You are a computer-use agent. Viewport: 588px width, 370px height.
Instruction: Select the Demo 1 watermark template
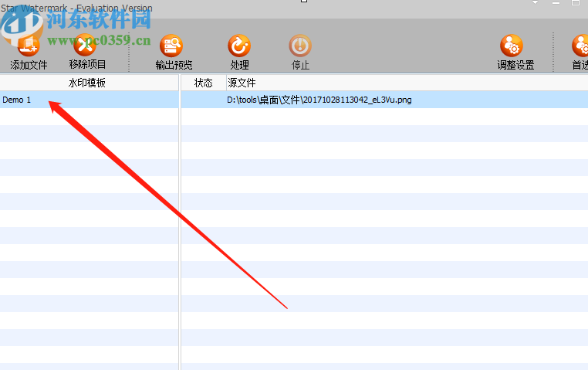[90, 100]
